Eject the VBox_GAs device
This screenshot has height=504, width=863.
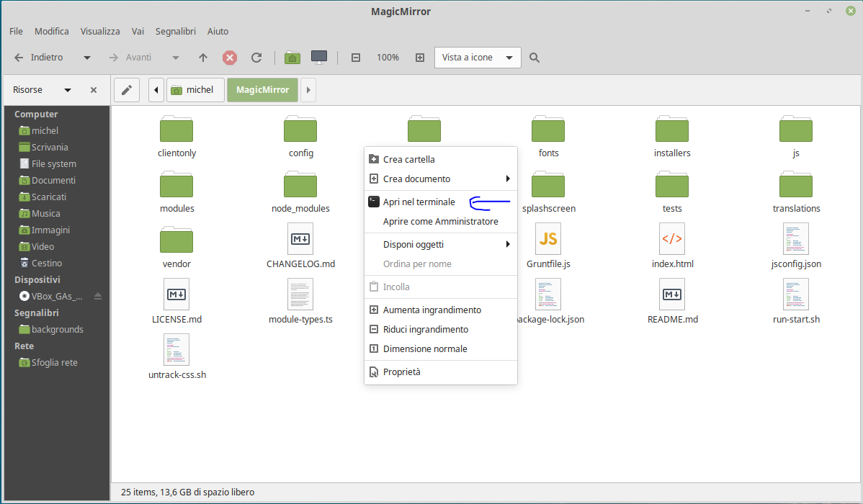point(98,296)
